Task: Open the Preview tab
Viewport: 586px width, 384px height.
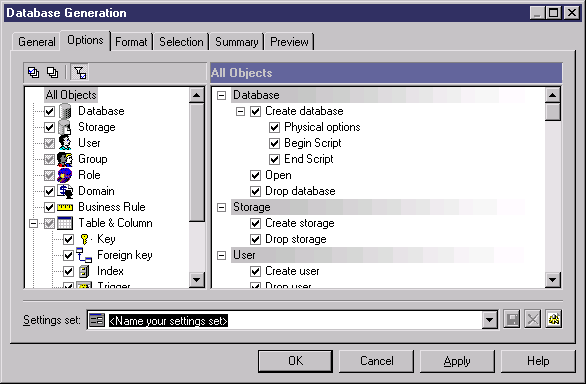Action: pos(289,42)
